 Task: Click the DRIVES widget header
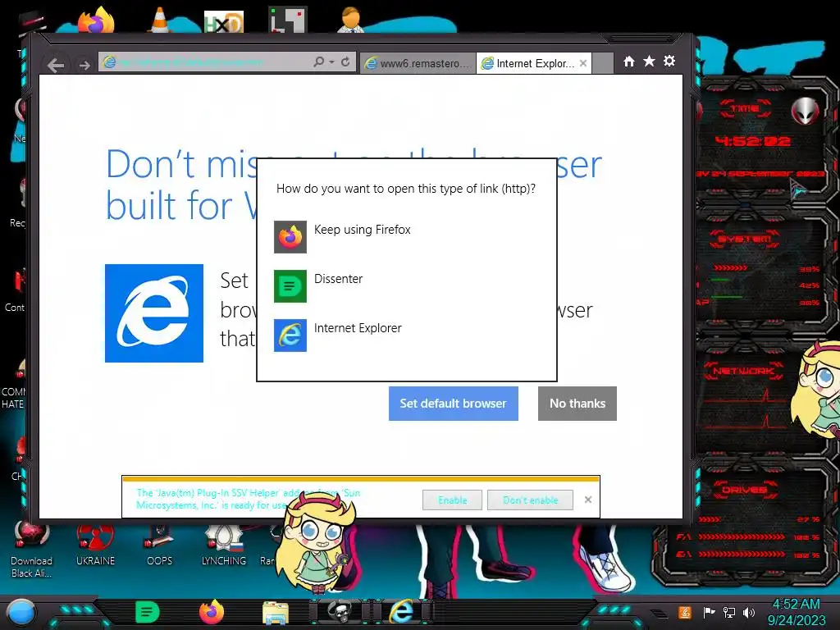pyautogui.click(x=745, y=490)
